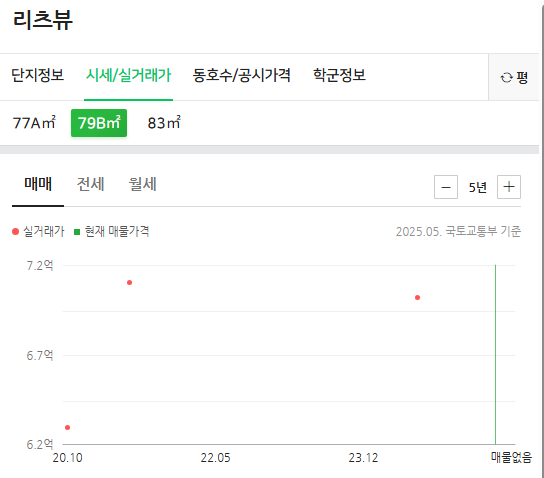Click the 2025.05. 국토교통부 기준 note

click(x=458, y=231)
